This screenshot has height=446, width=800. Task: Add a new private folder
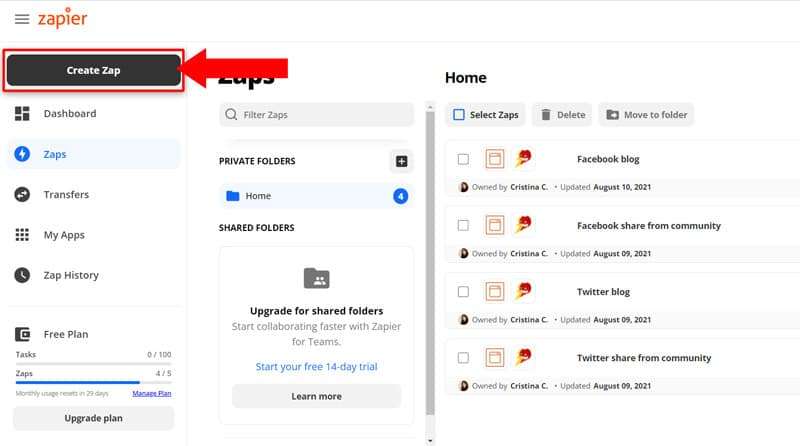coord(402,161)
